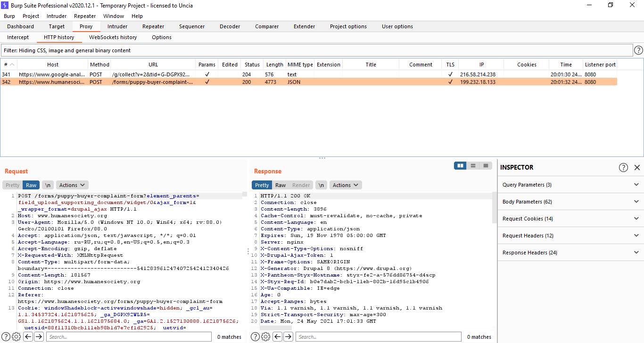Go to next search match in Request panel
The image size is (644, 343).
[x=39, y=336]
